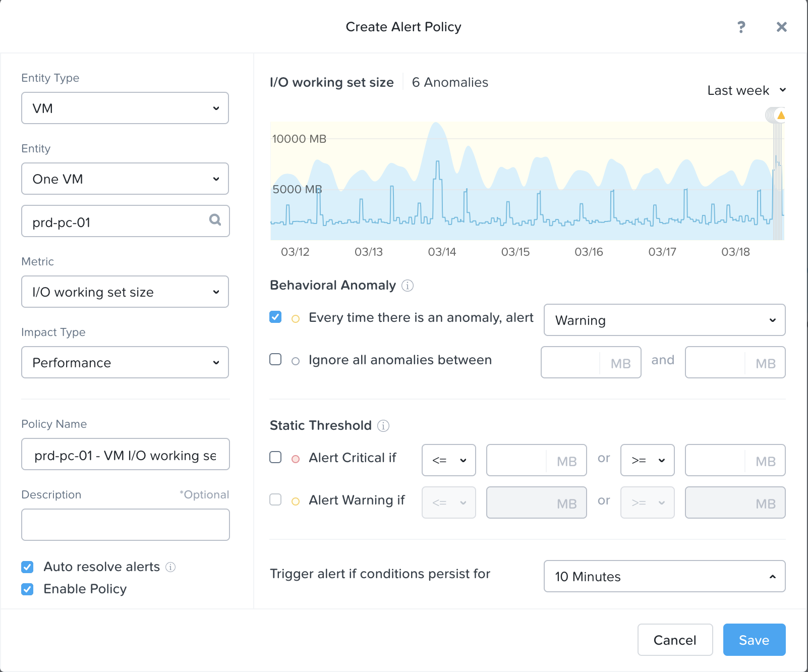Click the Behavioral Anomaly info icon
The width and height of the screenshot is (808, 672).
tap(408, 286)
